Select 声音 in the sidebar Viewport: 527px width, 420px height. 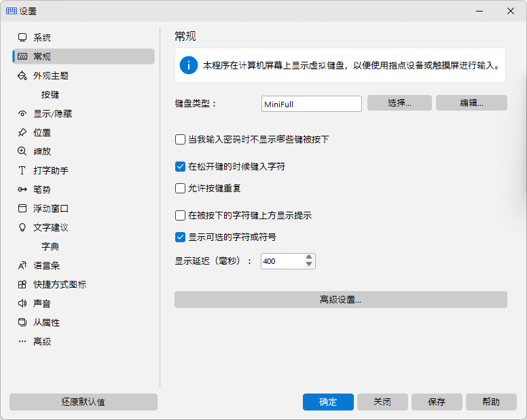point(84,303)
